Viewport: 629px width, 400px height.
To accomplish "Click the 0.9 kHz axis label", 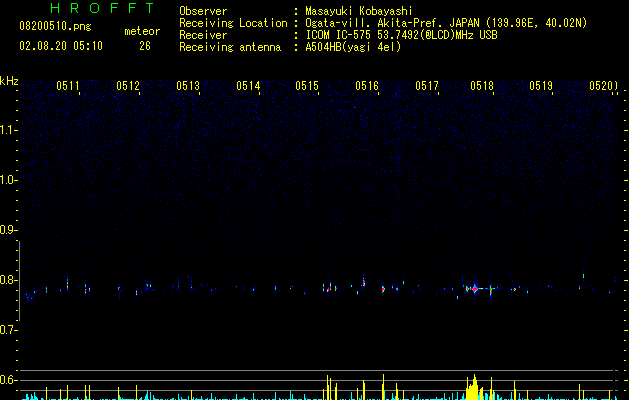I will 9,230.
